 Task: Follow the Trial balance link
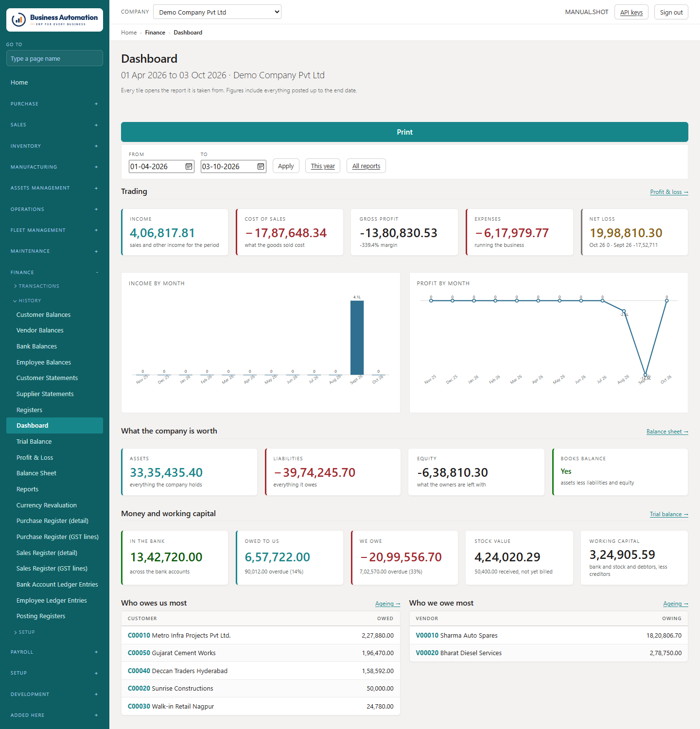click(x=669, y=514)
